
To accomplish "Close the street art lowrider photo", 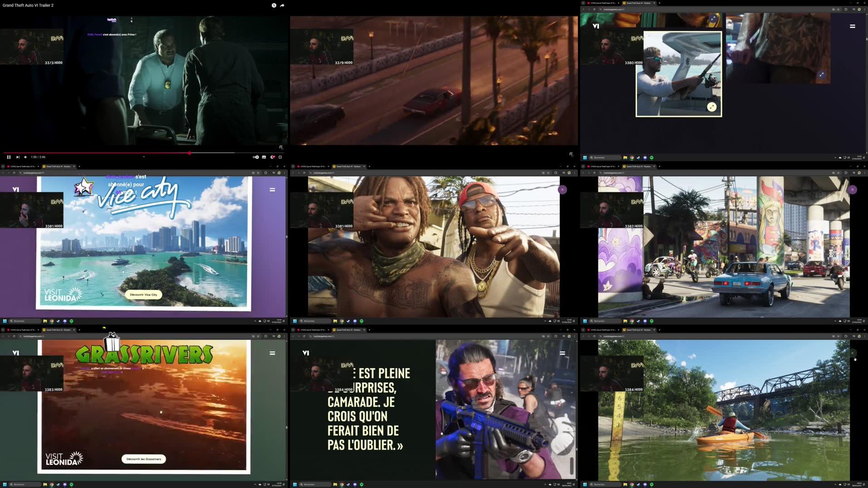I will (852, 190).
